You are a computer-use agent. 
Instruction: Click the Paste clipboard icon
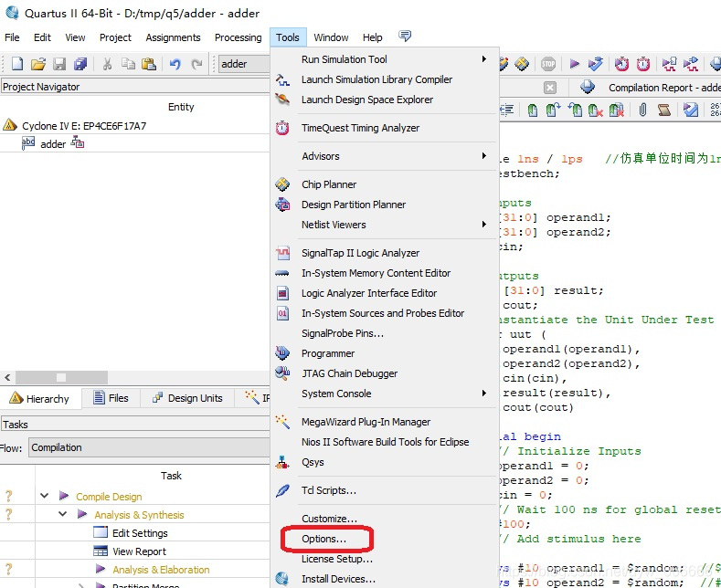click(149, 63)
